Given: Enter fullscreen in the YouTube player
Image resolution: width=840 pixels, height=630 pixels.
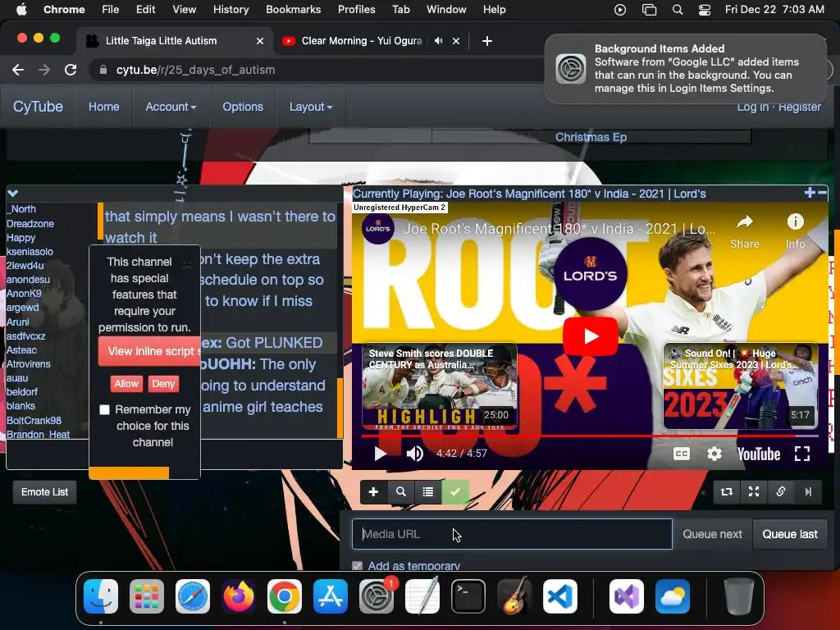Looking at the screenshot, I should [x=802, y=454].
